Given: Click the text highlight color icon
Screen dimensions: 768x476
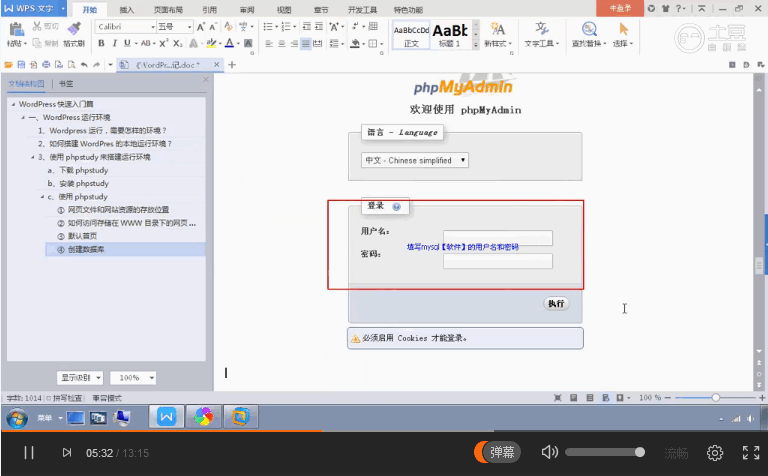Looking at the screenshot, I should (211, 44).
